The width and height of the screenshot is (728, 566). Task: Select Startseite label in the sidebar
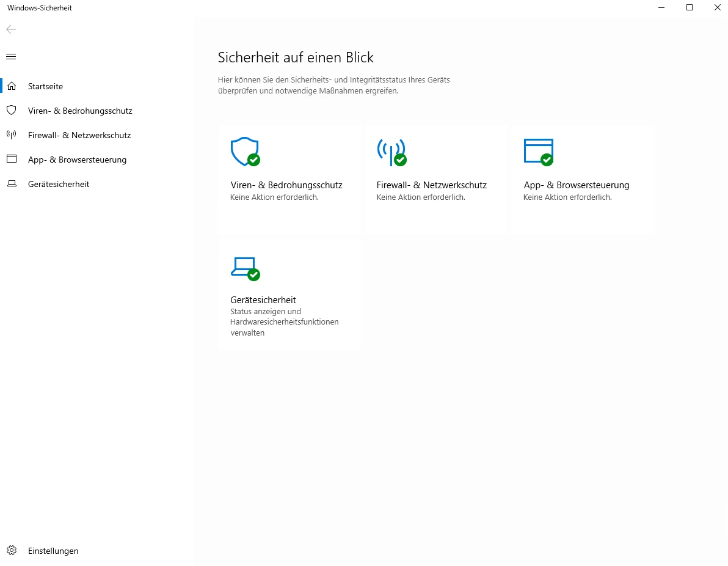coord(45,87)
